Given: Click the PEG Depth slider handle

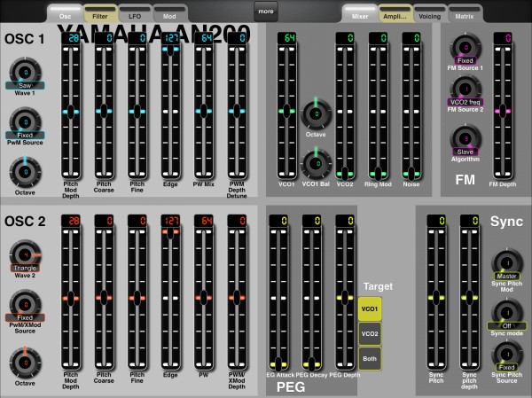Looking at the screenshot, I should coord(345,298).
